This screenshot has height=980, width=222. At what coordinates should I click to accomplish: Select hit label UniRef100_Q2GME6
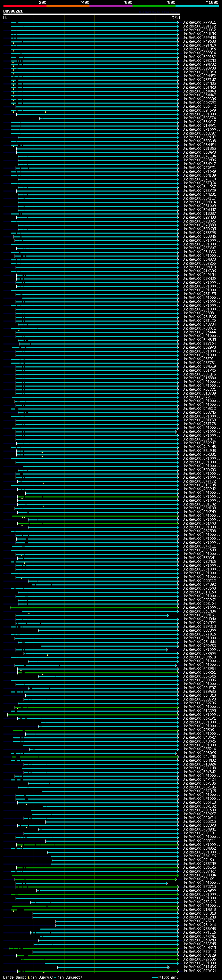(x=199, y=561)
